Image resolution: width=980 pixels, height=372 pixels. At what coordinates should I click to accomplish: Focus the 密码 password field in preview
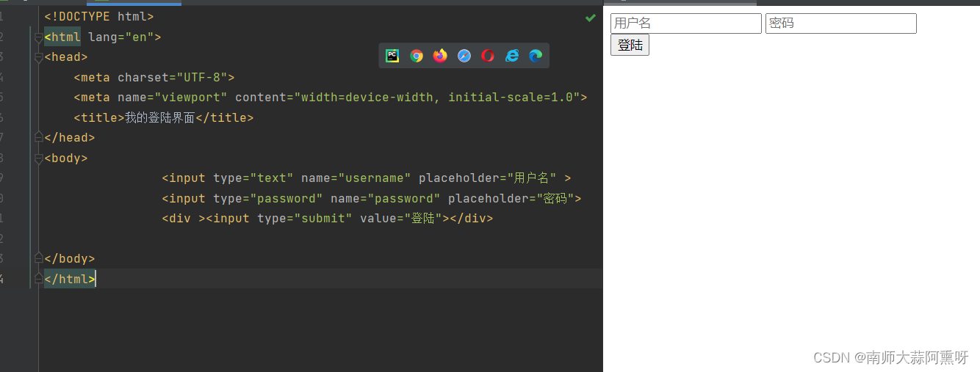click(841, 23)
